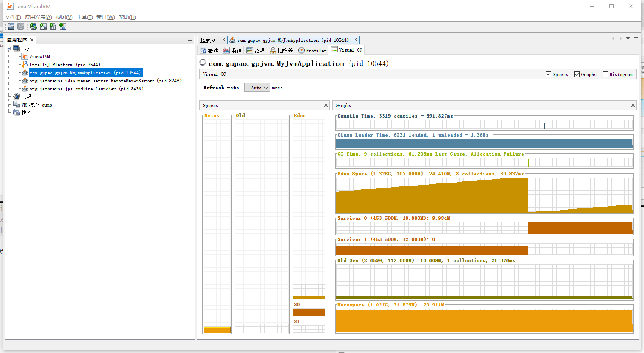
Task: Click the Add JFR Snapshot toolbar icon
Action: [63, 26]
